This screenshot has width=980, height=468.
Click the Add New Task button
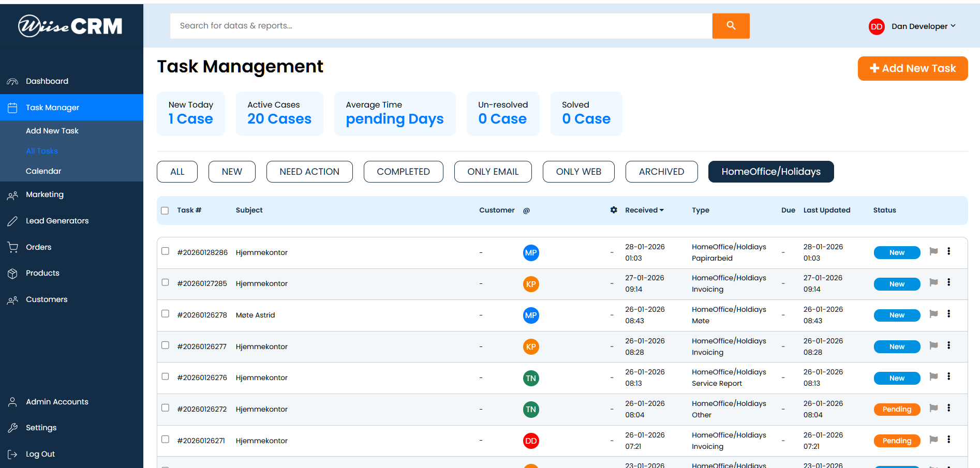[912, 68]
